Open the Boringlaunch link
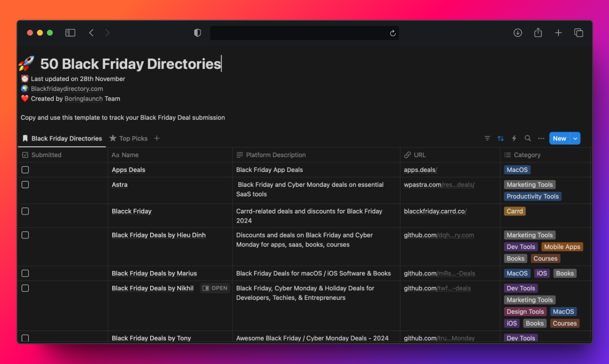This screenshot has width=609, height=364. (84, 99)
